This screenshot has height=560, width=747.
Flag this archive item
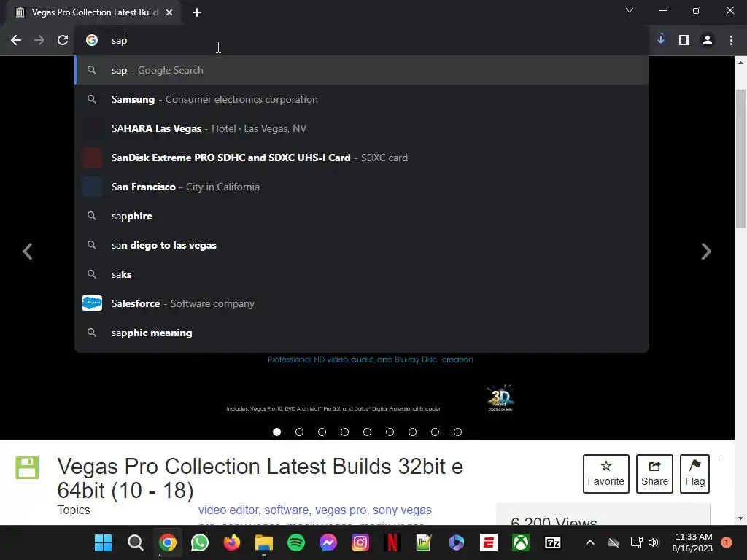tap(694, 474)
